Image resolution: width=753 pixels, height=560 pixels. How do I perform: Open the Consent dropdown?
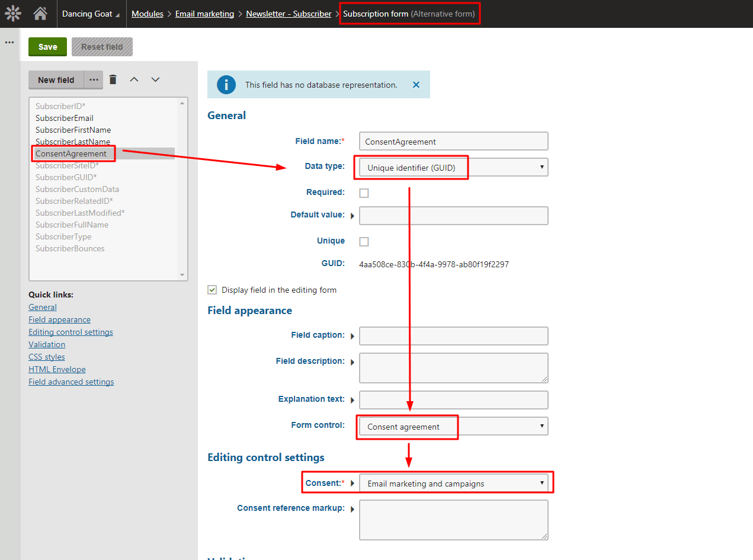[454, 483]
